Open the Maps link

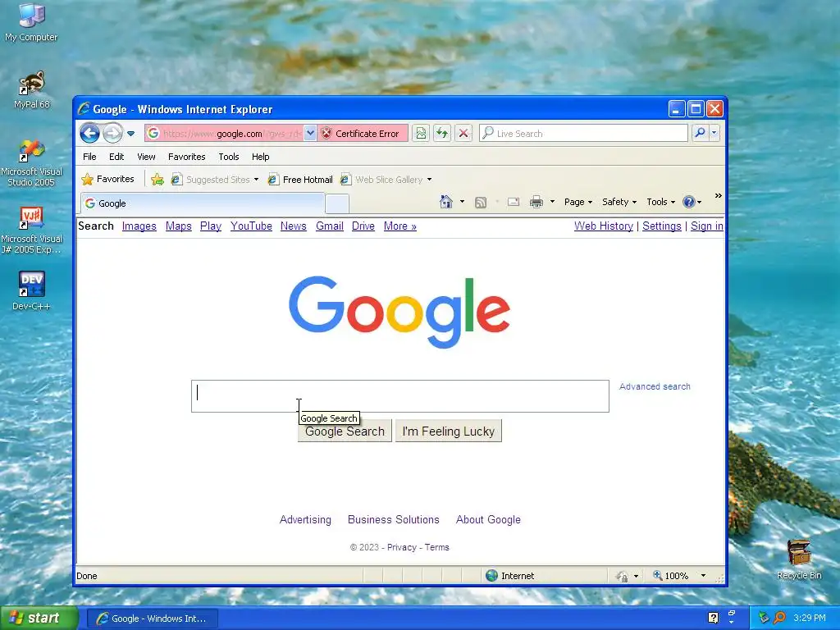178,226
